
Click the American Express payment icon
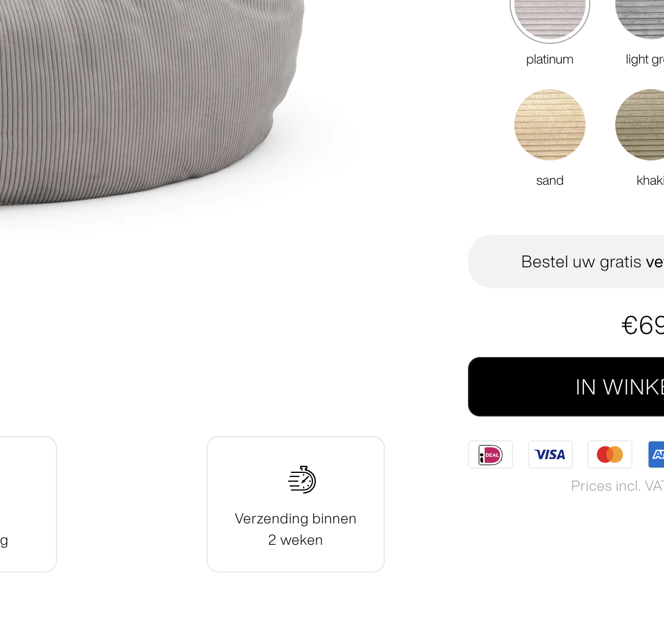tap(656, 454)
